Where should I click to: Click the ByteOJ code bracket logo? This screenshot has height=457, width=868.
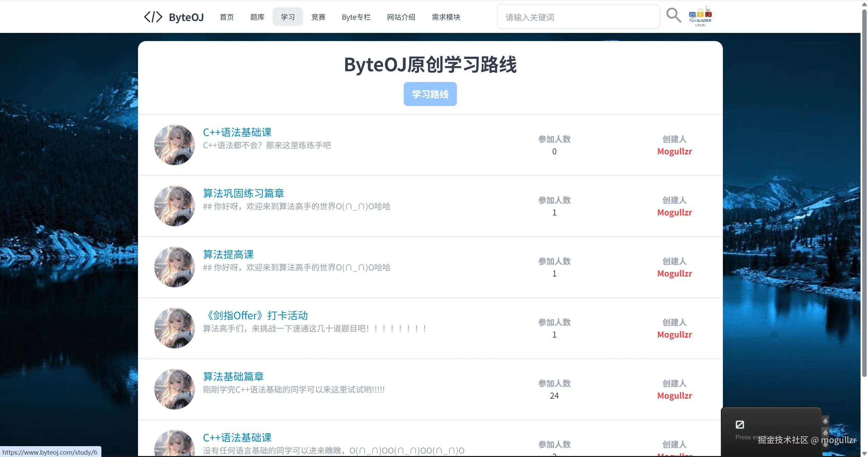point(153,17)
